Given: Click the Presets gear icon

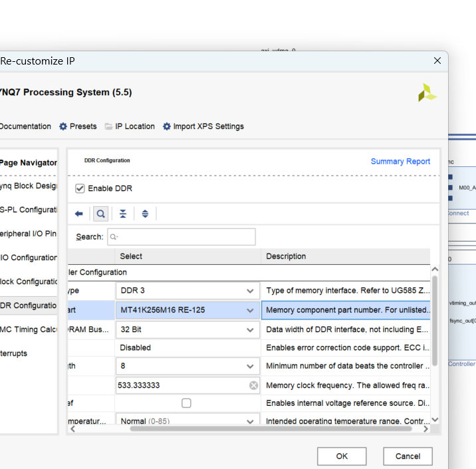Looking at the screenshot, I should [x=63, y=126].
